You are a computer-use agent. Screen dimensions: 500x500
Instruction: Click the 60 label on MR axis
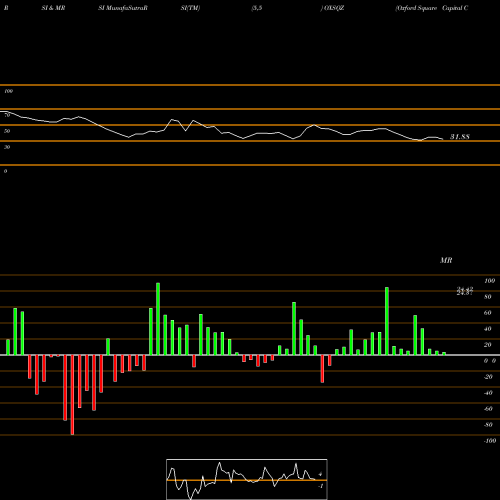click(x=488, y=313)
